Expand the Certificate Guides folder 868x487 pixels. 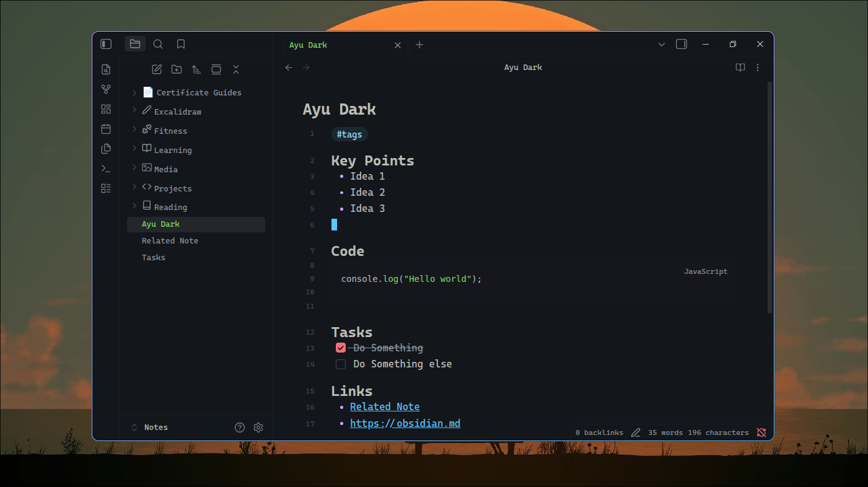point(134,92)
